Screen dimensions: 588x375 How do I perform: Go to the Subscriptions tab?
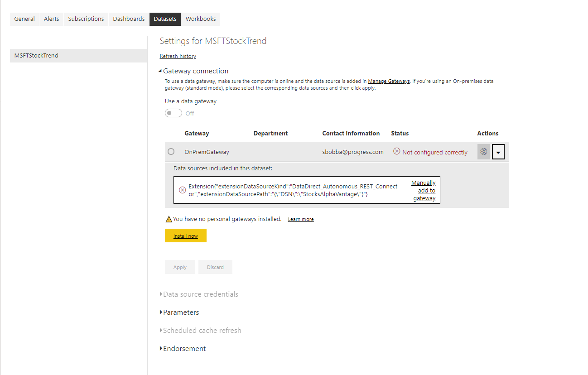[x=86, y=19]
